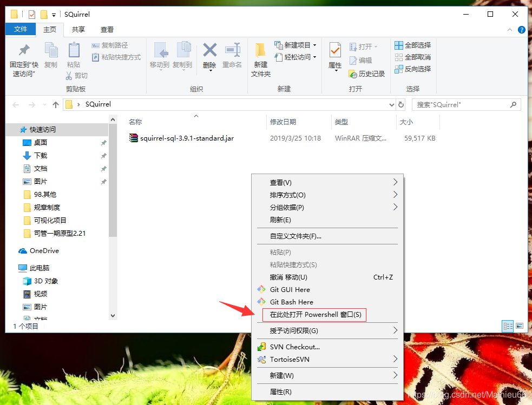Expand Group by (分组依据) context submenu
The width and height of the screenshot is (532, 405).
(x=327, y=208)
